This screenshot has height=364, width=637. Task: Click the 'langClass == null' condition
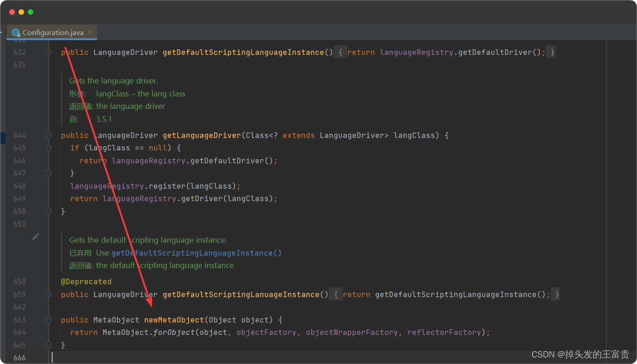[128, 148]
